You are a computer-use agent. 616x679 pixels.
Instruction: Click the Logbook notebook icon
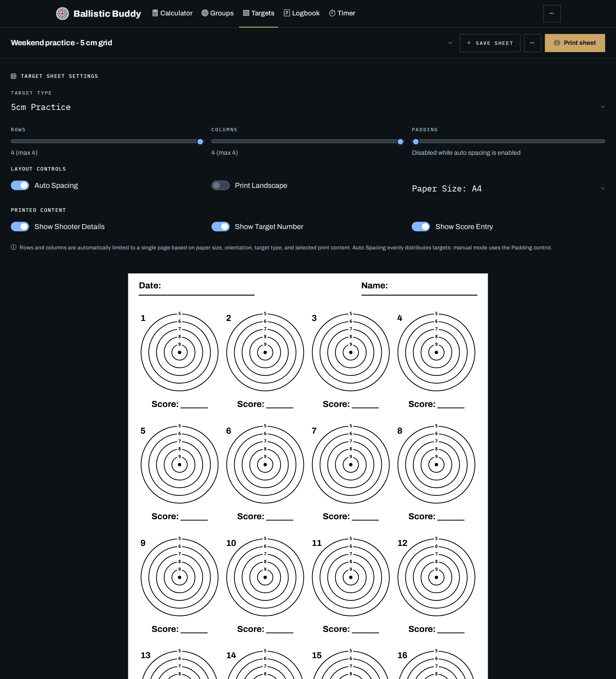tap(287, 13)
